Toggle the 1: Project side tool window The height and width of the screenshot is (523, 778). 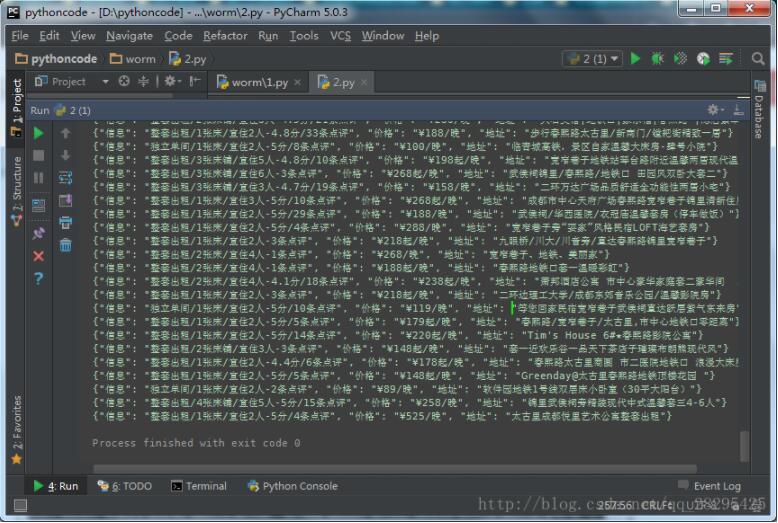point(16,107)
